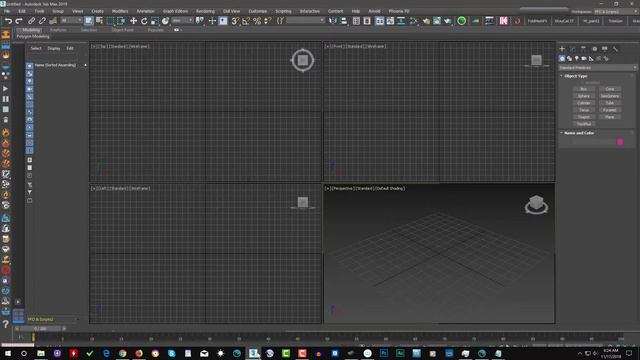Open the Windows Start menu

pyautogui.click(x=7, y=353)
